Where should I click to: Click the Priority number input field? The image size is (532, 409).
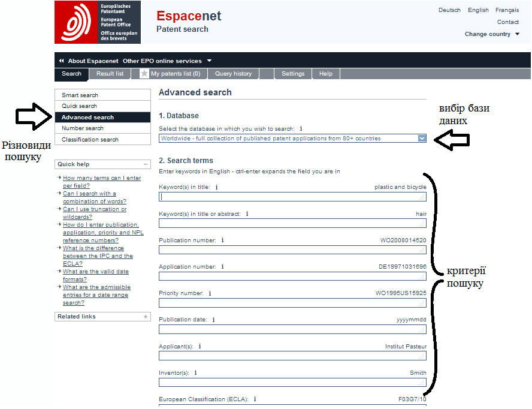click(292, 303)
